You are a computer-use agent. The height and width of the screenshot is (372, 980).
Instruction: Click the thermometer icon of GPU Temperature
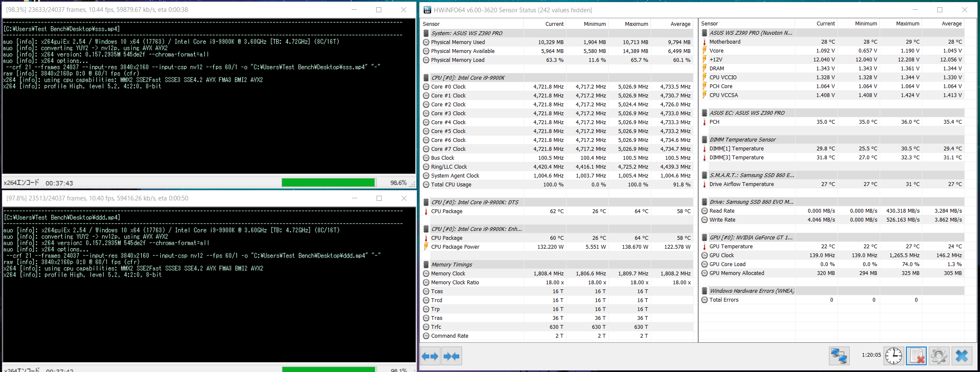coord(705,246)
